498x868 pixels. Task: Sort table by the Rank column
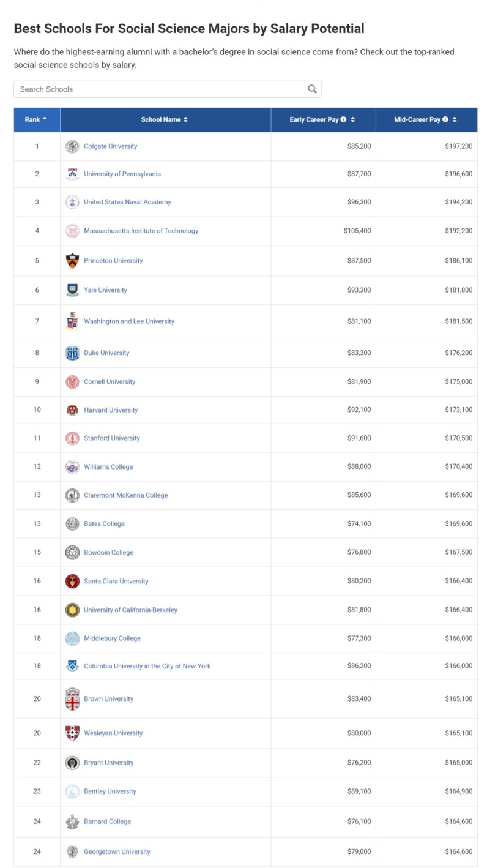coord(37,119)
